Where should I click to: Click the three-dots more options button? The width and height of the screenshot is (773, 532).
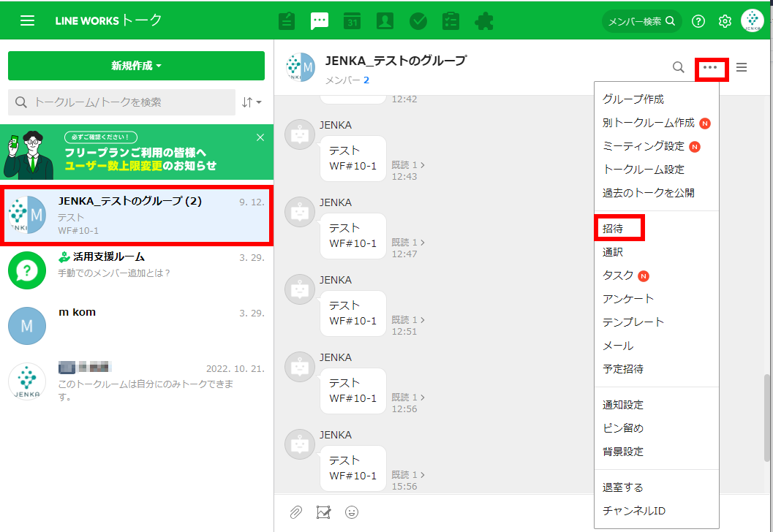click(710, 67)
